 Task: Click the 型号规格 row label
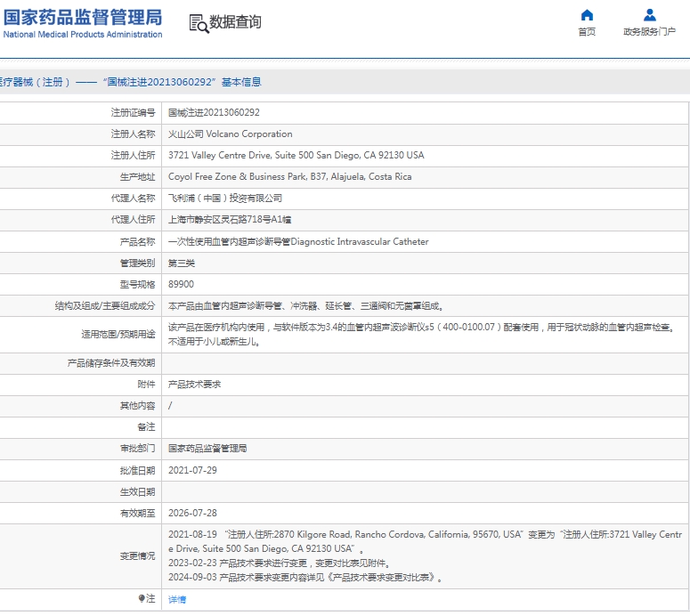pyautogui.click(x=137, y=284)
